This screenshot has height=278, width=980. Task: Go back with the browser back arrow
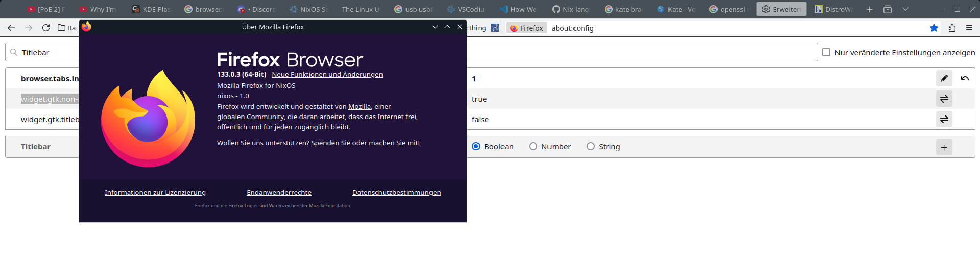click(11, 28)
